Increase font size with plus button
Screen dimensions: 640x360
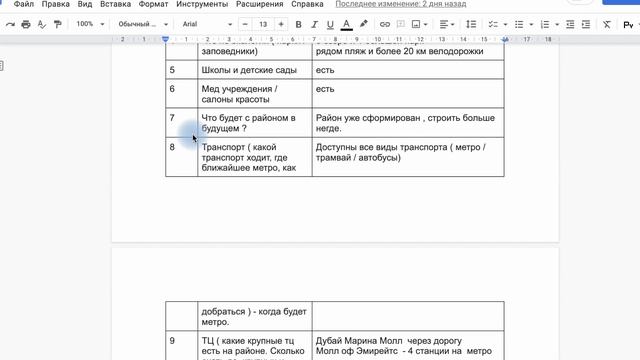point(281,24)
